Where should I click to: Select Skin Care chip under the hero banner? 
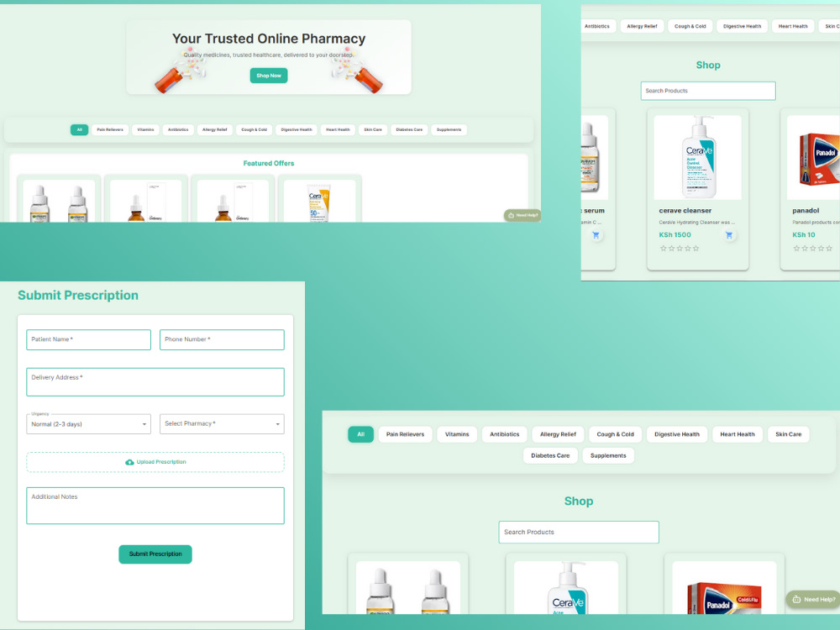(373, 129)
